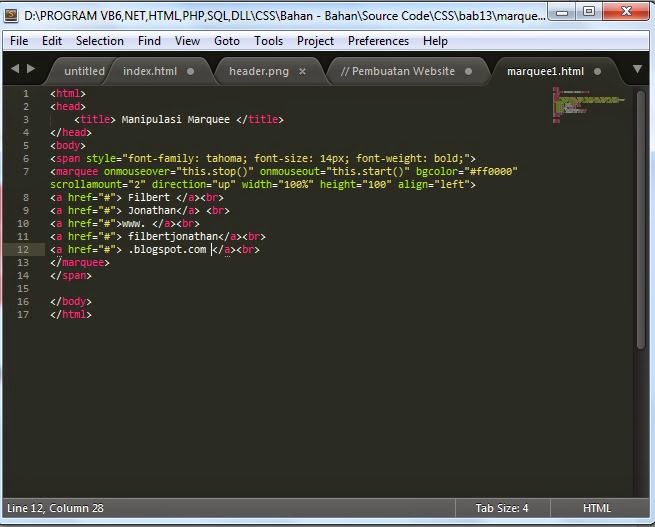
Task: Close the Sublime Text window
Action: coord(625,12)
